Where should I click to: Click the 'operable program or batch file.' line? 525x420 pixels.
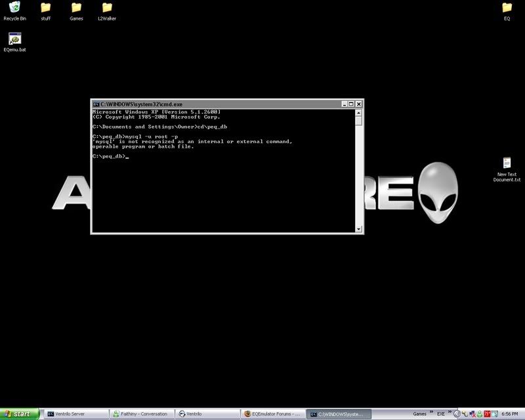[143, 147]
